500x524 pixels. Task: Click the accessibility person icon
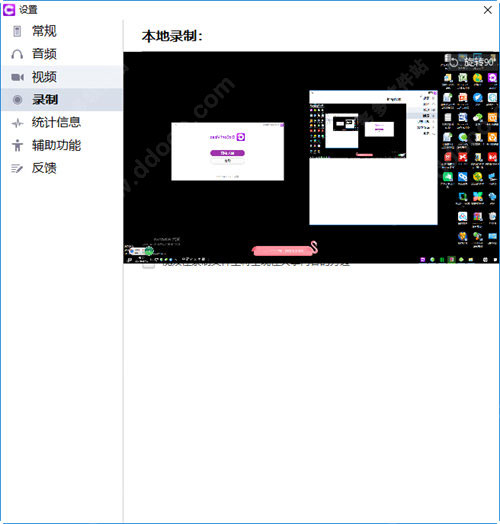17,145
